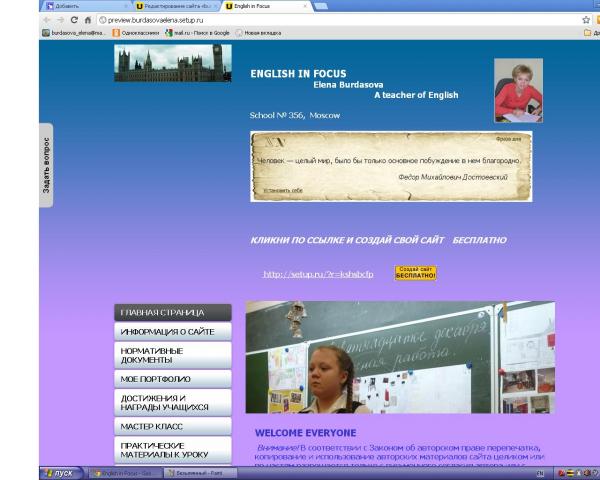600x480 pixels.
Task: Click the Задать вопрос side tab
Action: [46, 165]
